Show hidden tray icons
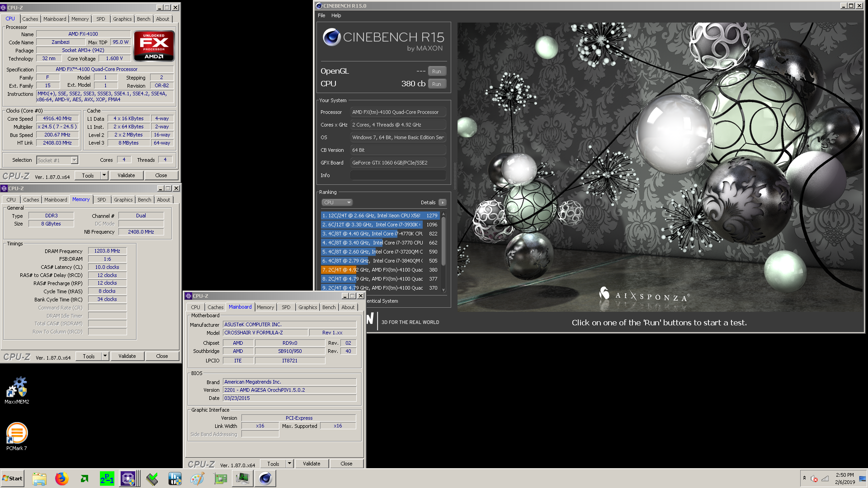 (x=804, y=478)
